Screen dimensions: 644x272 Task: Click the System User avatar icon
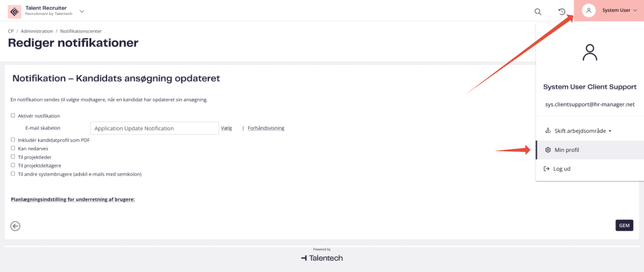click(589, 10)
